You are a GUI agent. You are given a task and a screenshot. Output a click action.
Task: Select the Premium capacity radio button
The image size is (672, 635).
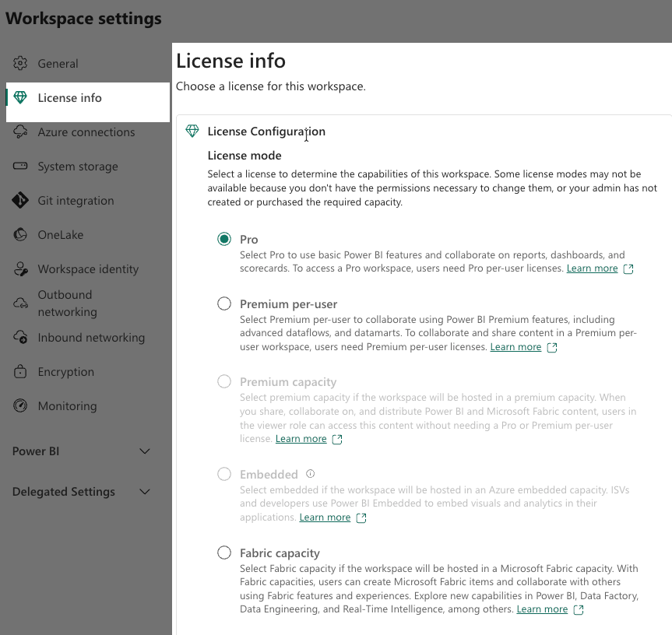[224, 381]
